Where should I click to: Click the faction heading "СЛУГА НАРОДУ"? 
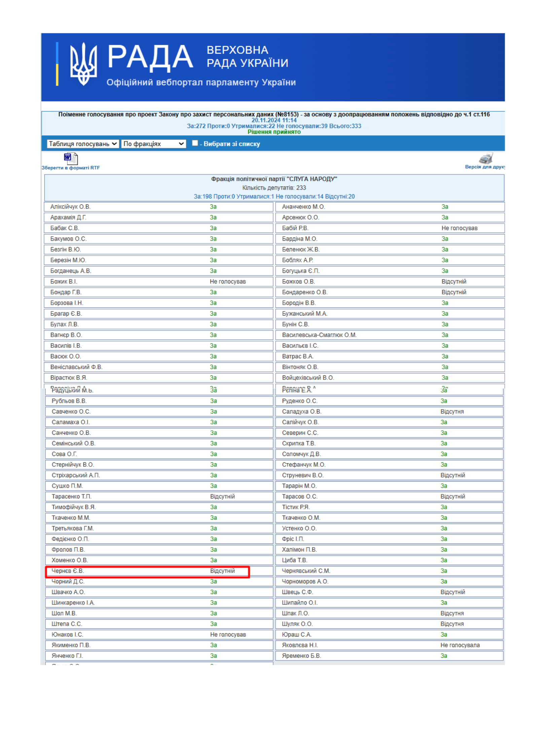coord(274,179)
